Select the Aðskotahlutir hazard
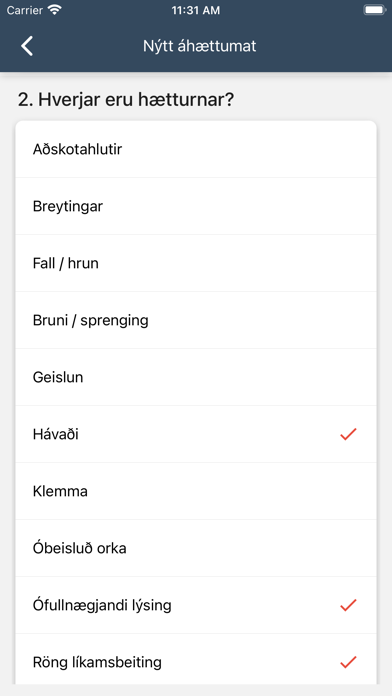The image size is (392, 696). 196,149
